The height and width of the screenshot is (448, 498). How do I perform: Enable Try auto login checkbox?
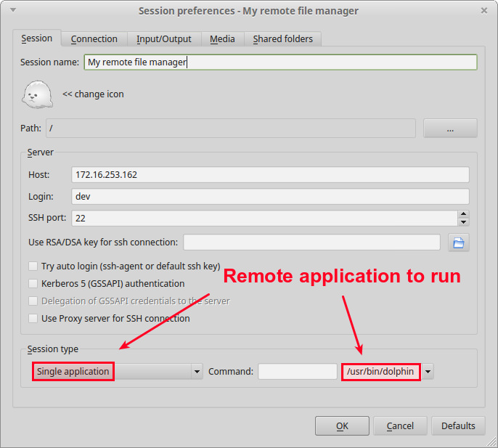pyautogui.click(x=33, y=266)
